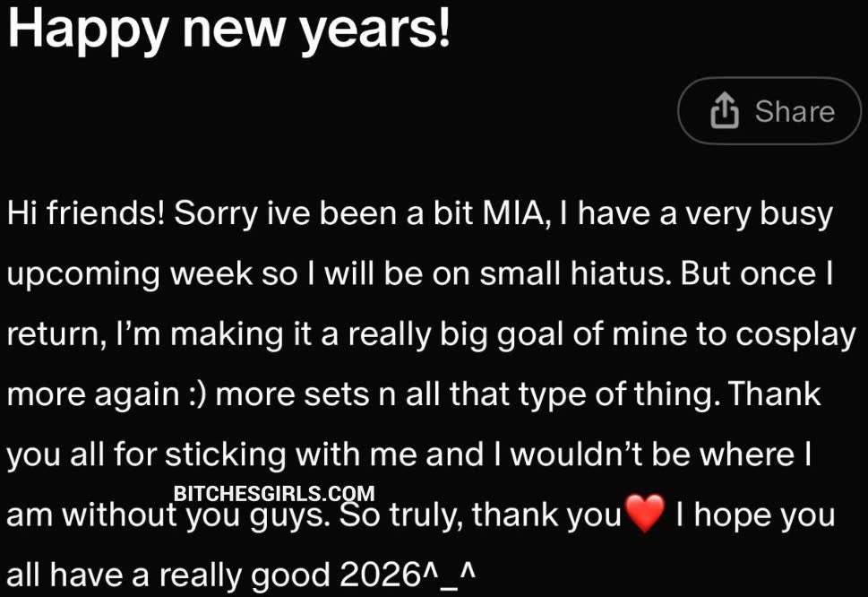868x597 pixels.
Task: Select the "Happy new years!" post title
Action: click(228, 31)
